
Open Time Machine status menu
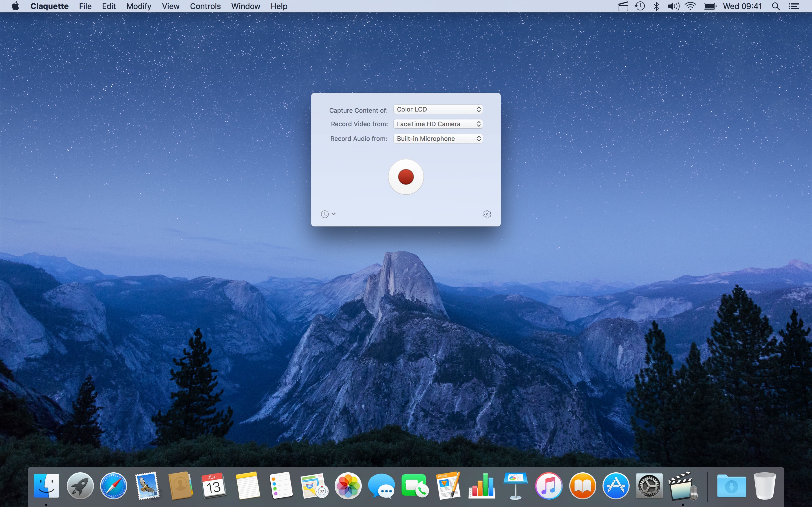[x=639, y=6]
